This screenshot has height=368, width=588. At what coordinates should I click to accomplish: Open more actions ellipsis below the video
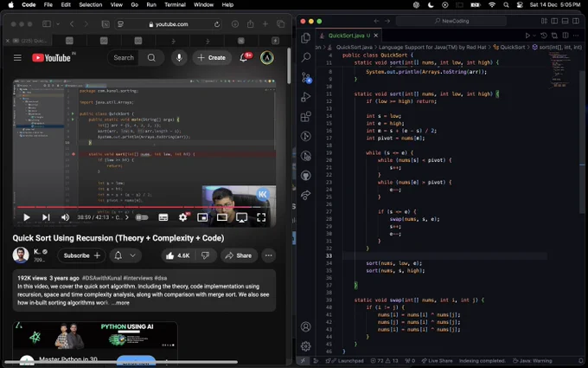coord(269,255)
